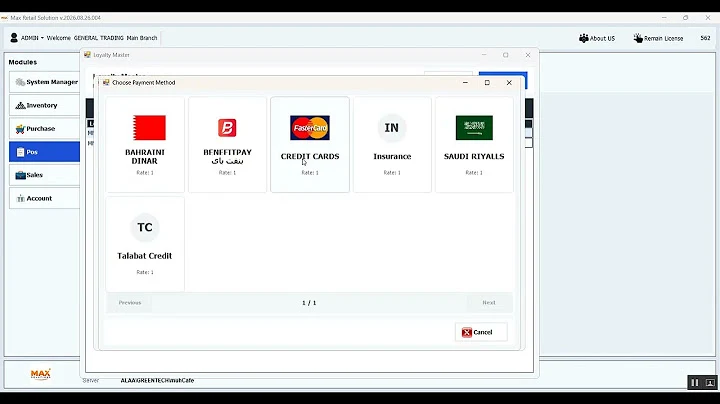
Task: Click the server name ALAA\GREENTECH\mubCafe
Action: pyautogui.click(x=158, y=381)
